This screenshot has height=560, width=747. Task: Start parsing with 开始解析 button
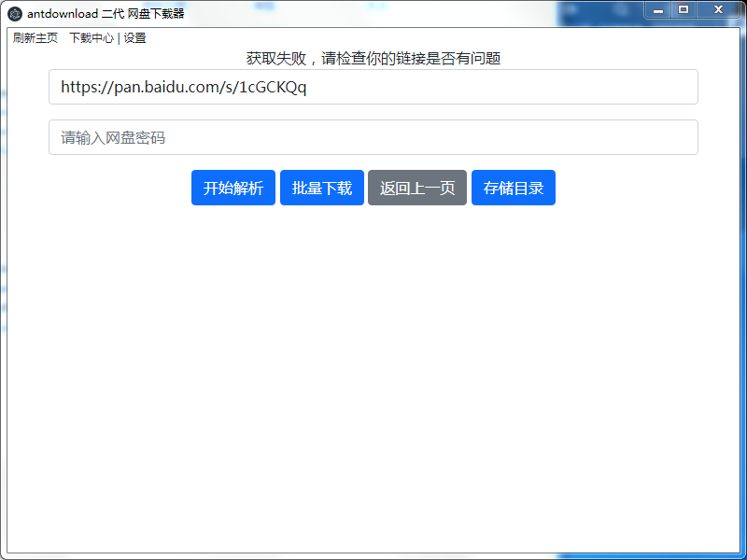tap(233, 188)
